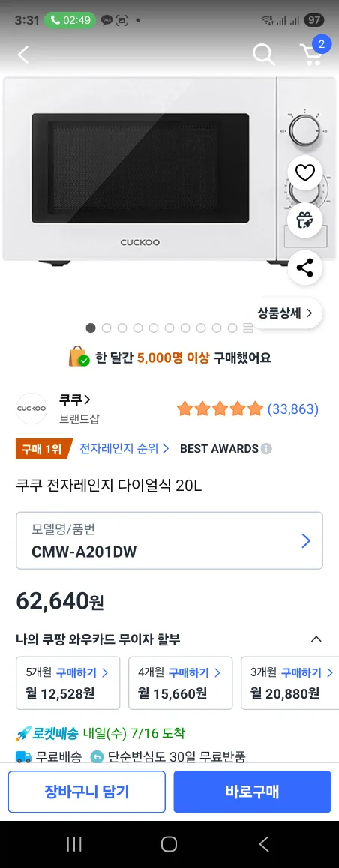The image size is (339, 868).
Task: Open 전자레인지 순위 ranking link
Action: [124, 448]
